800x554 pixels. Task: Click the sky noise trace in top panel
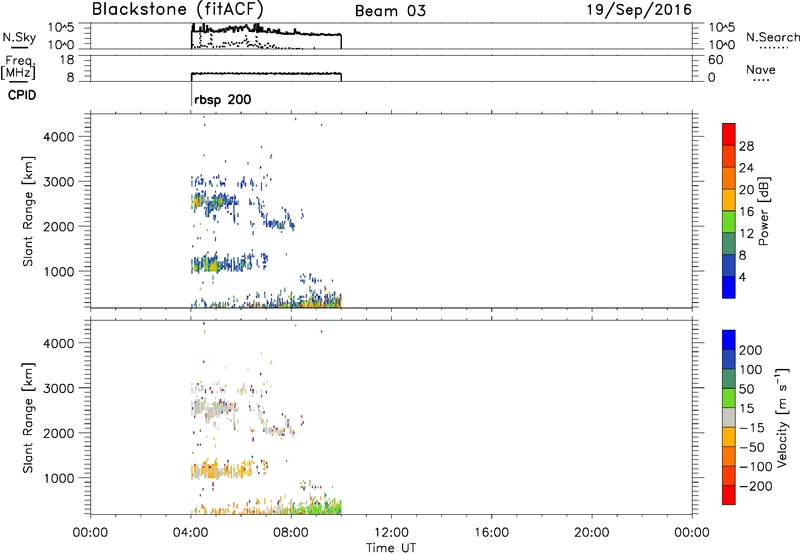[266, 31]
